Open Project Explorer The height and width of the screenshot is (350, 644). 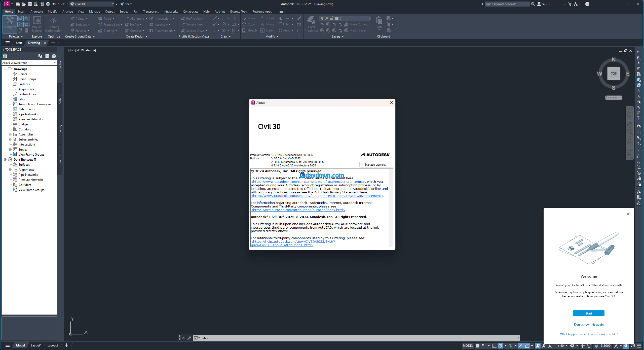37,24
